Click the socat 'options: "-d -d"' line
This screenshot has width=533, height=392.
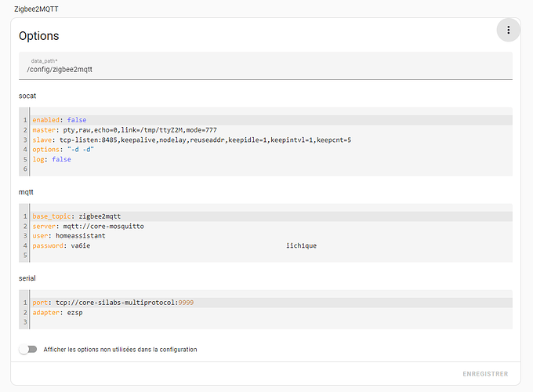pos(272,149)
